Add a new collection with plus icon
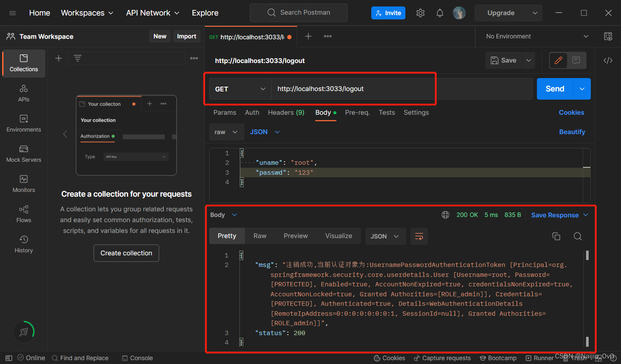This screenshot has height=364, width=621. [59, 58]
